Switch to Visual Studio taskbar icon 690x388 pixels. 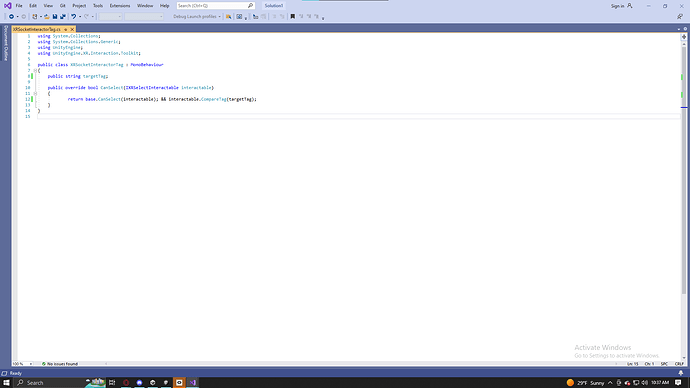(192, 383)
